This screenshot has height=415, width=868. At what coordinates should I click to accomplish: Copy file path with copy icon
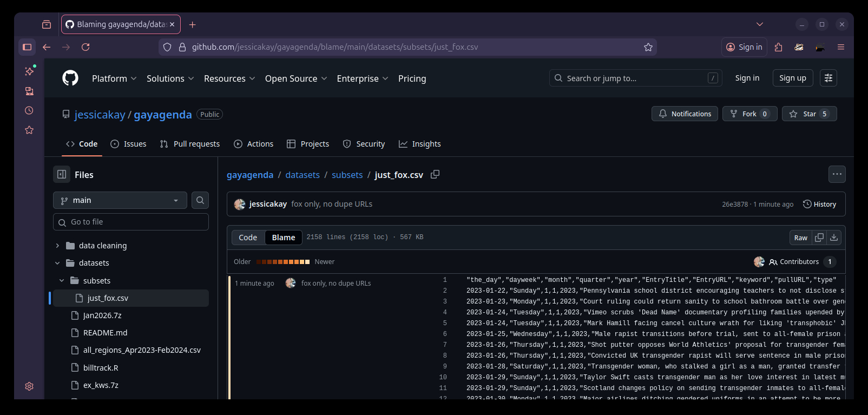(435, 174)
